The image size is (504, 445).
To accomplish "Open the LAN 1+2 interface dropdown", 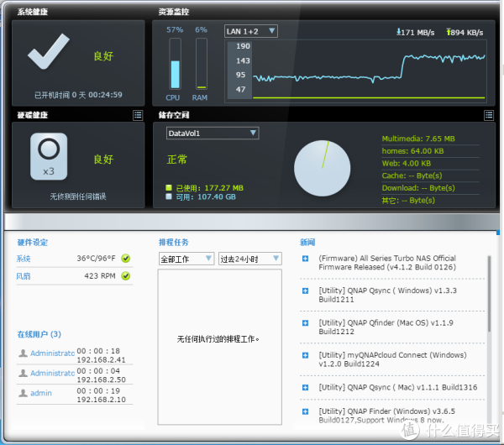I will 250,31.
